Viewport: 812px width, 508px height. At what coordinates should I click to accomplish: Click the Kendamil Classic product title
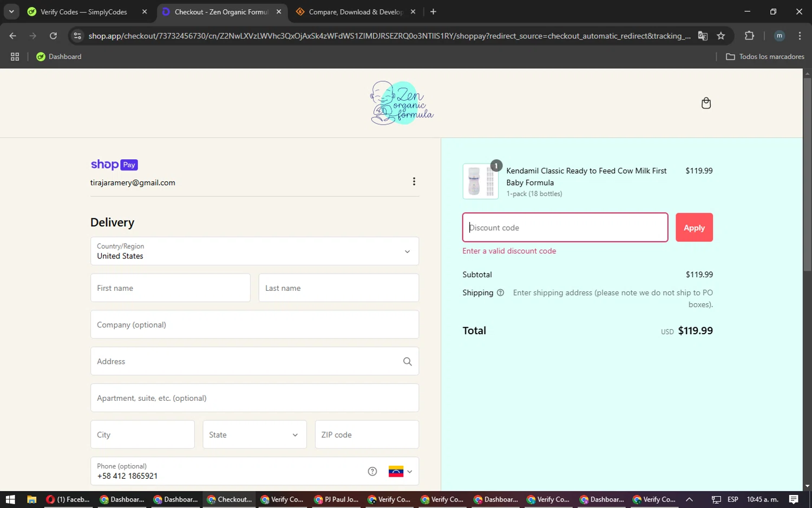point(586,177)
